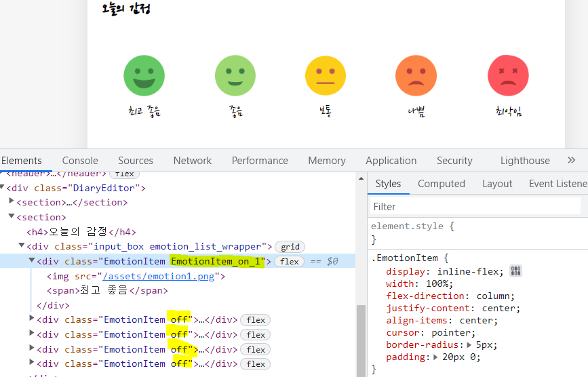Viewport: 588px width, 377px height.
Task: Select the 최고 좋음 green emoji
Action: coord(144,76)
